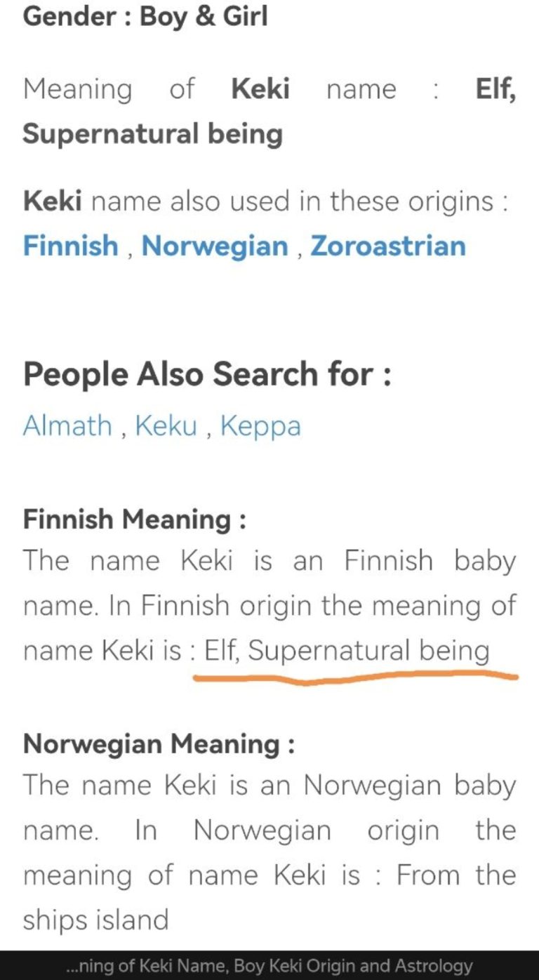Open the Norwegian origin link
This screenshot has width=539, height=980.
215,246
